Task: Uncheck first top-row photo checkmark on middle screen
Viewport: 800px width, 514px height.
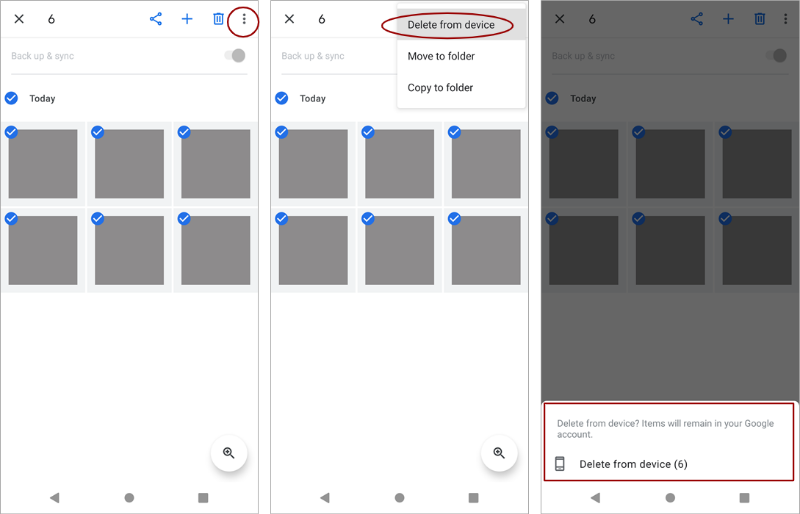Action: [x=282, y=132]
